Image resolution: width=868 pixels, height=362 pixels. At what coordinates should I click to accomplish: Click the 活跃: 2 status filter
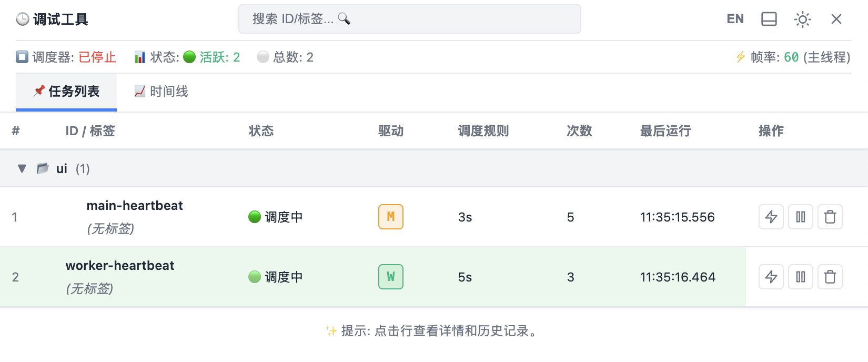[212, 57]
